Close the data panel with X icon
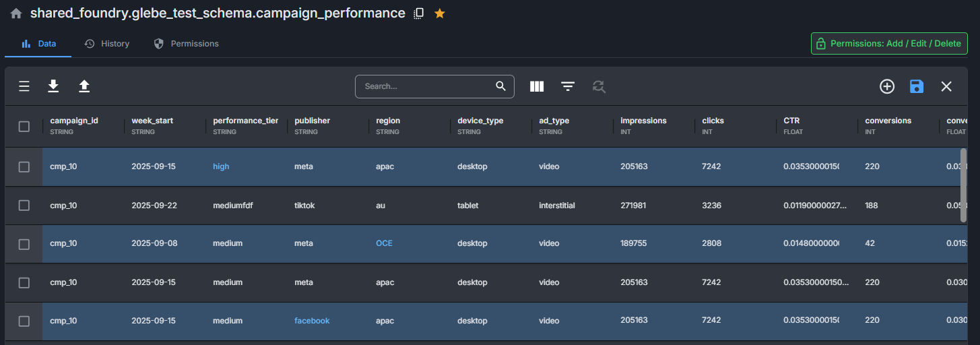 point(946,86)
